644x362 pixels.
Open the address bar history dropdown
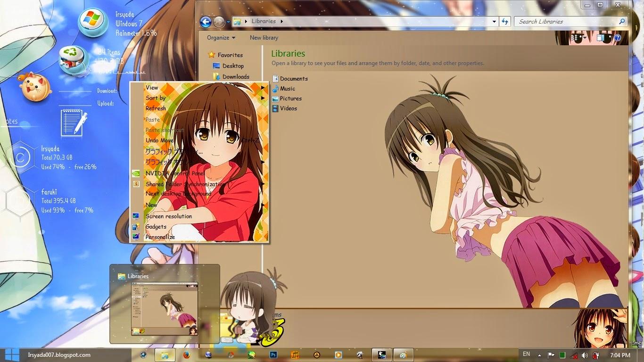[494, 21]
